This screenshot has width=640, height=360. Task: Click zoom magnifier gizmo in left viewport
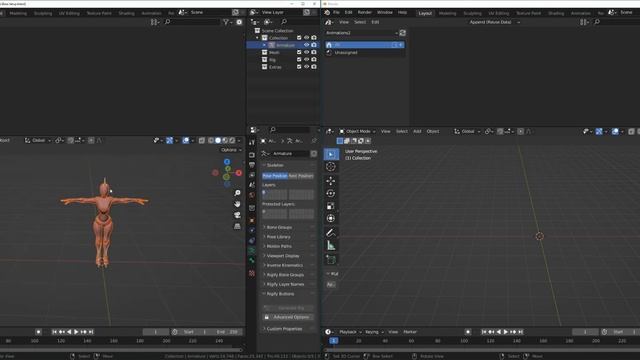pyautogui.click(x=237, y=193)
